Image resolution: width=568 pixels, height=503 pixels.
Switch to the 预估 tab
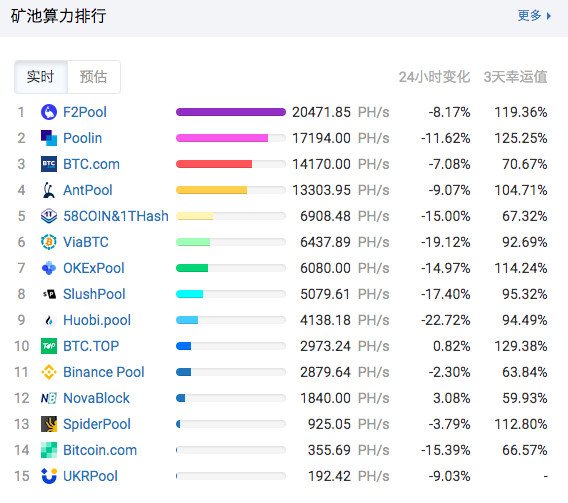(x=93, y=77)
